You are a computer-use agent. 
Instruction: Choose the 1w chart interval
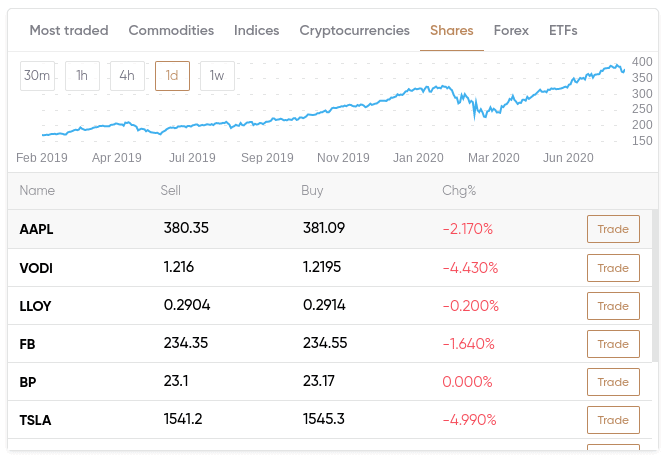pos(217,76)
